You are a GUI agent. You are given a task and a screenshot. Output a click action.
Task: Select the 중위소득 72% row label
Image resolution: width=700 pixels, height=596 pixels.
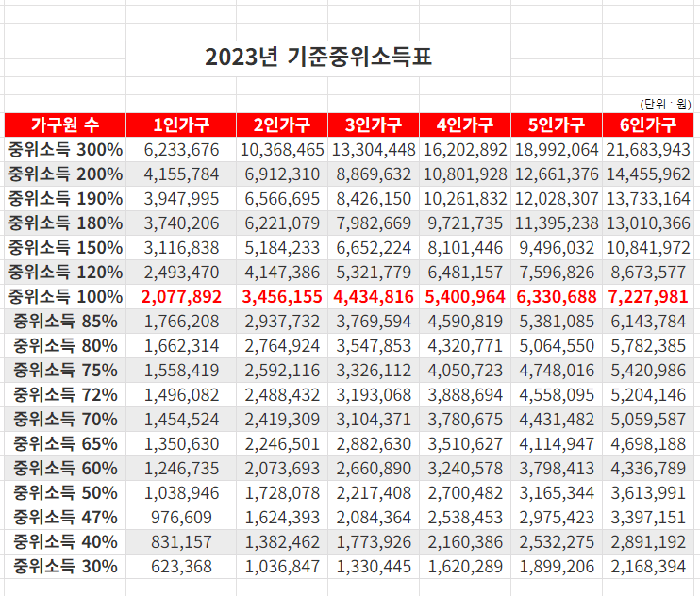pyautogui.click(x=65, y=395)
